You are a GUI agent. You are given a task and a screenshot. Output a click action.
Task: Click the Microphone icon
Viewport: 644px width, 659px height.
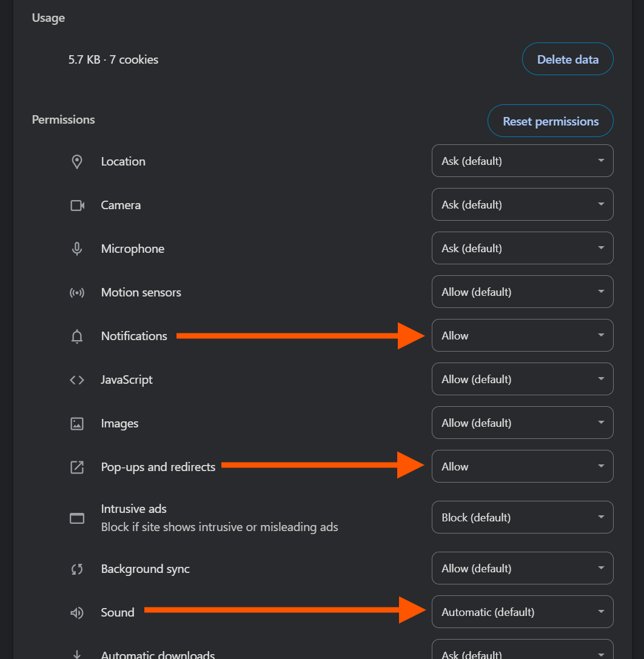click(x=77, y=249)
